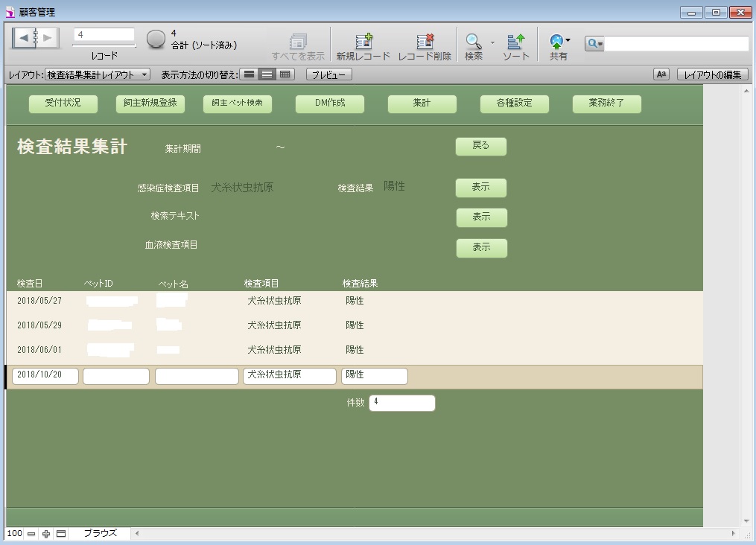Switch to form view display mode
Viewport: 756px width, 545px height.
[250, 74]
